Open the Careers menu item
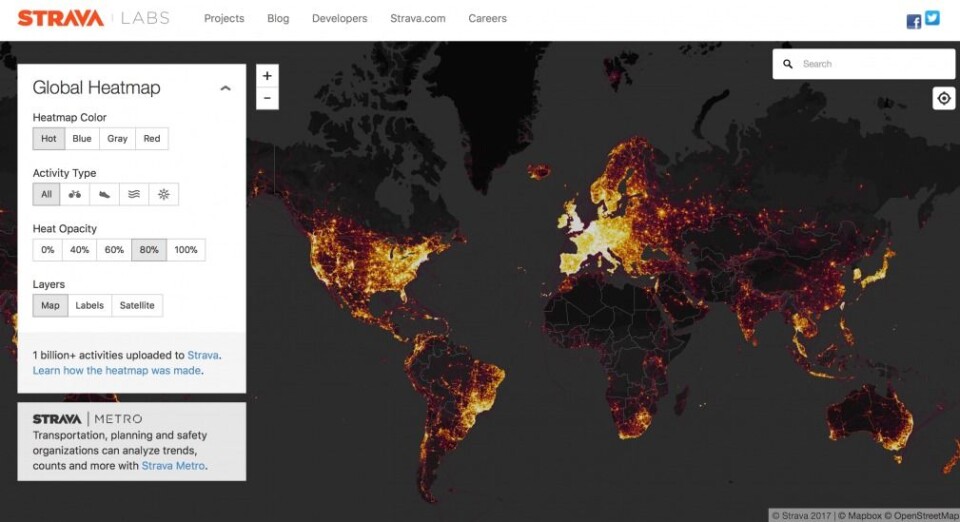 487,18
